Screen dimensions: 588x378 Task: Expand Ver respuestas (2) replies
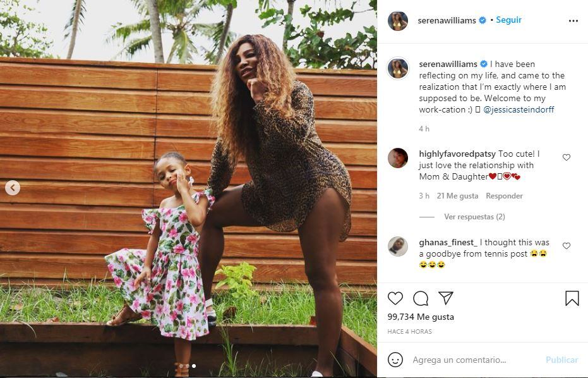pos(474,217)
